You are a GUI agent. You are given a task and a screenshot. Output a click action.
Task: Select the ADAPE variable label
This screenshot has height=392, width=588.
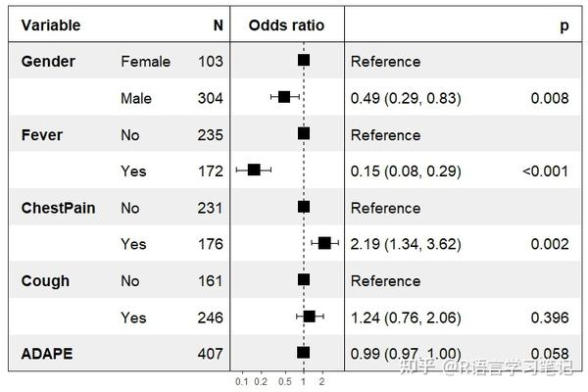tap(46, 353)
